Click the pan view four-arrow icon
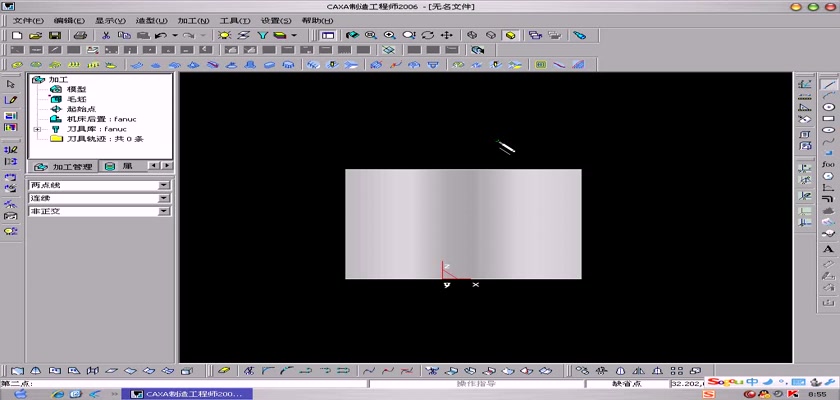 (x=446, y=35)
